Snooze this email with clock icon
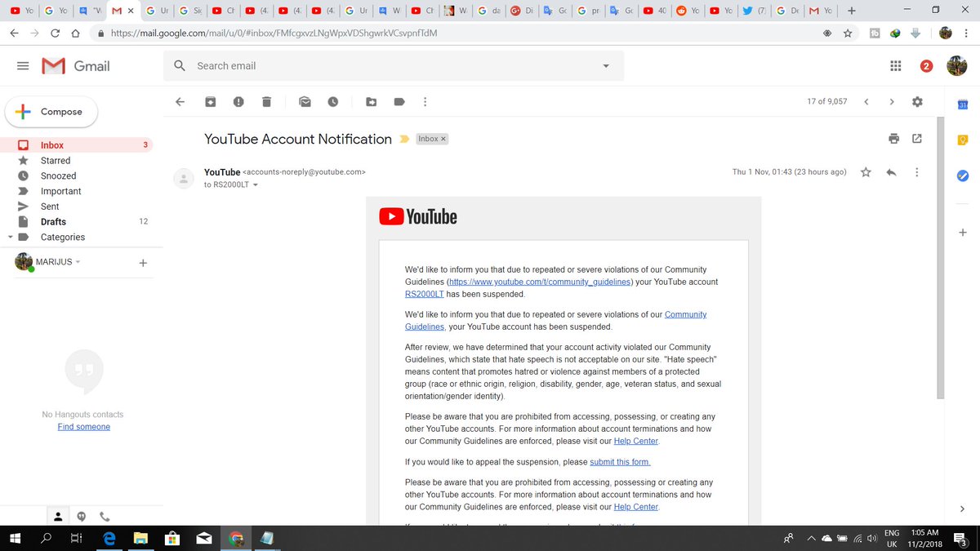 click(333, 102)
